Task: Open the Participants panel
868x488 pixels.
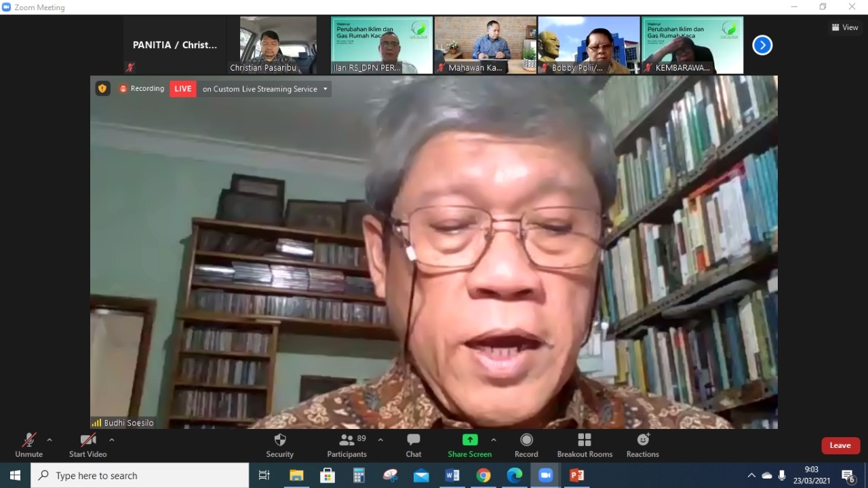Action: tap(347, 445)
